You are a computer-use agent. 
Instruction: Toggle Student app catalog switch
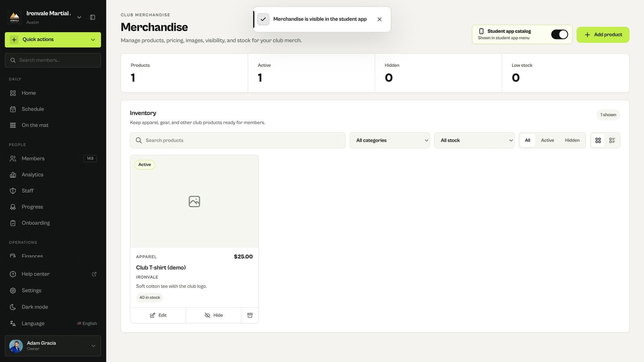pos(559,35)
